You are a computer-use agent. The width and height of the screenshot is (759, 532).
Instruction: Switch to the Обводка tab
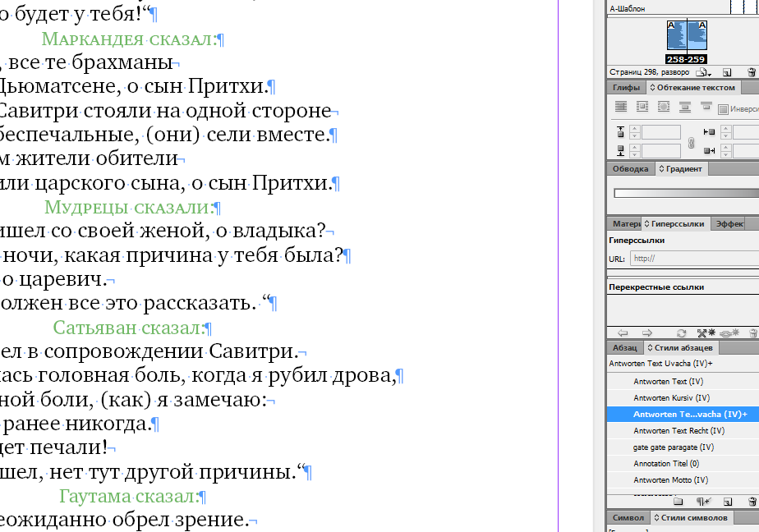[x=630, y=169]
